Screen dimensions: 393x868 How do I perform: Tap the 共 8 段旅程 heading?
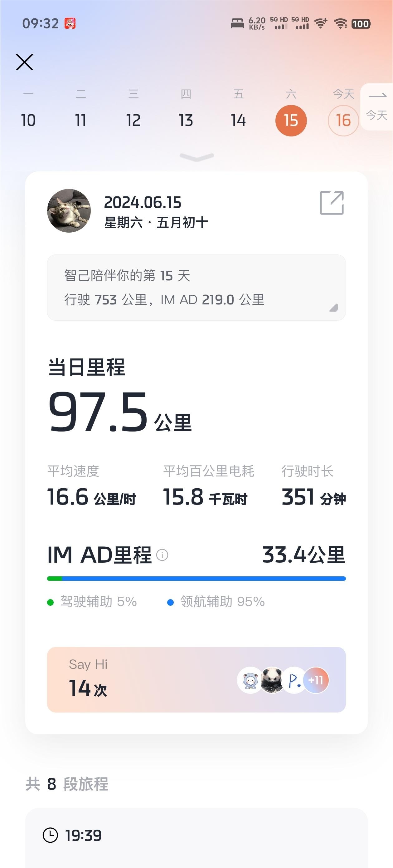67,784
